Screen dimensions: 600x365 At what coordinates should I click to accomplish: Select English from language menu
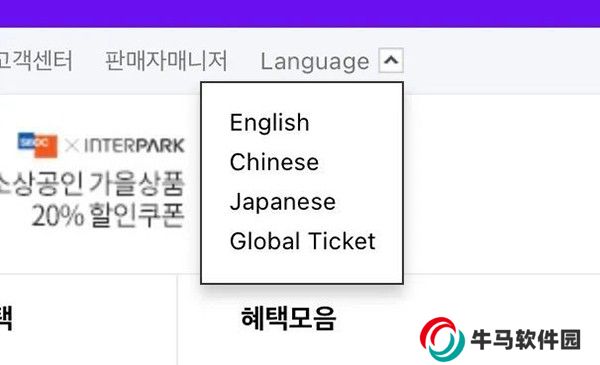pyautogui.click(x=269, y=123)
